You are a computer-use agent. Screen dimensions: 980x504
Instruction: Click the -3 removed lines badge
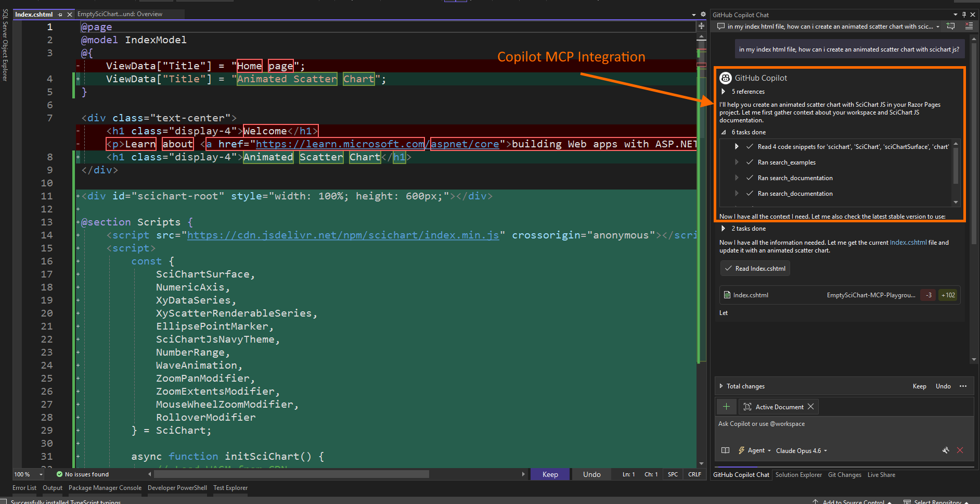pyautogui.click(x=929, y=295)
